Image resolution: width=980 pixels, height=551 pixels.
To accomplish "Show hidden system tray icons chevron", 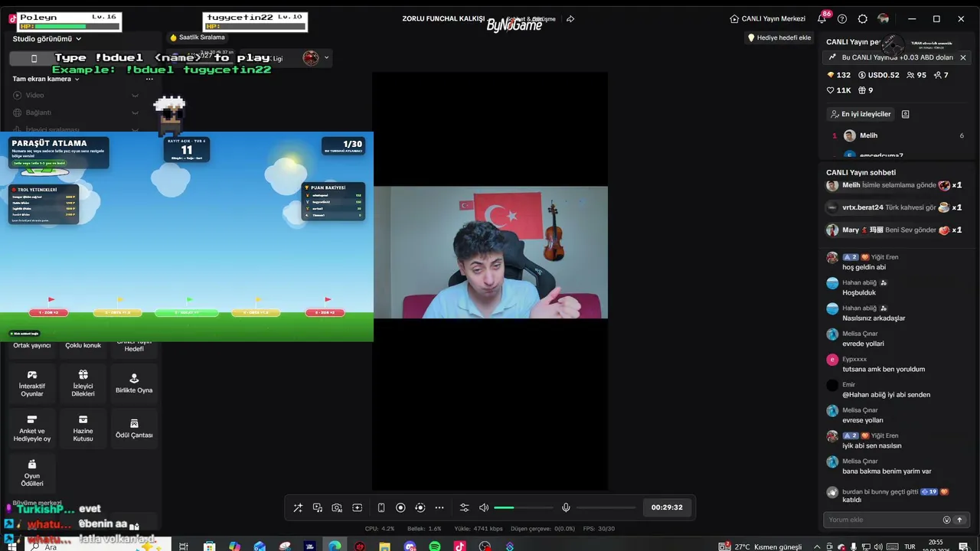I will click(816, 546).
